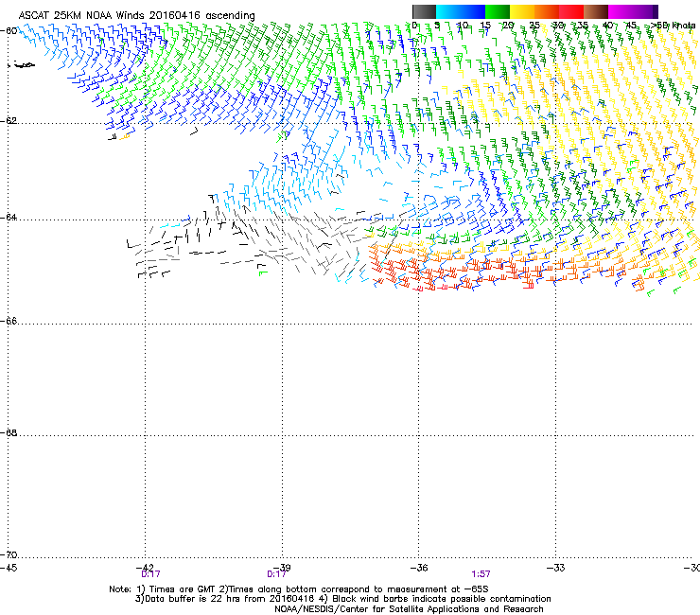Click the -70 latitude axis label
The width and height of the screenshot is (700, 615).
tap(9, 555)
